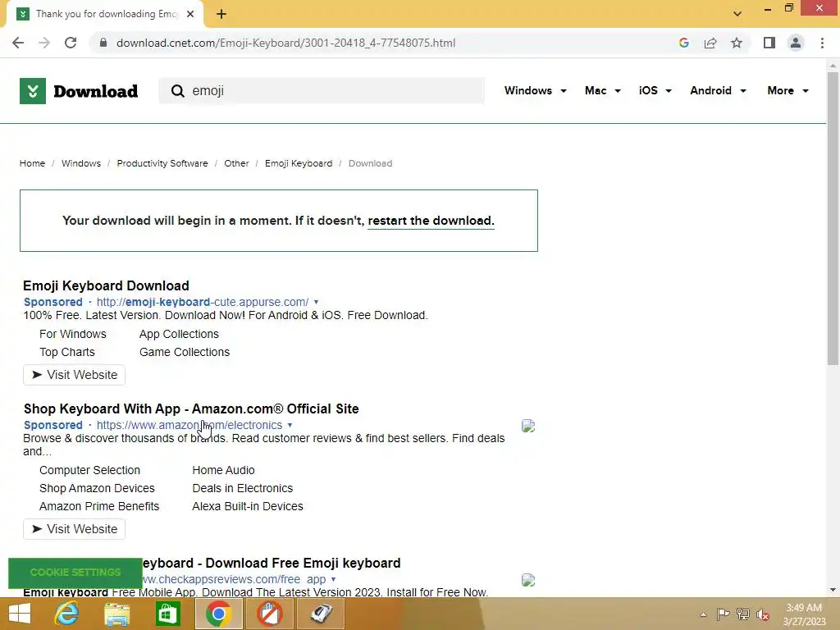Click broken image in checkappsreviews ad
The height and width of the screenshot is (630, 840).
coord(528,580)
